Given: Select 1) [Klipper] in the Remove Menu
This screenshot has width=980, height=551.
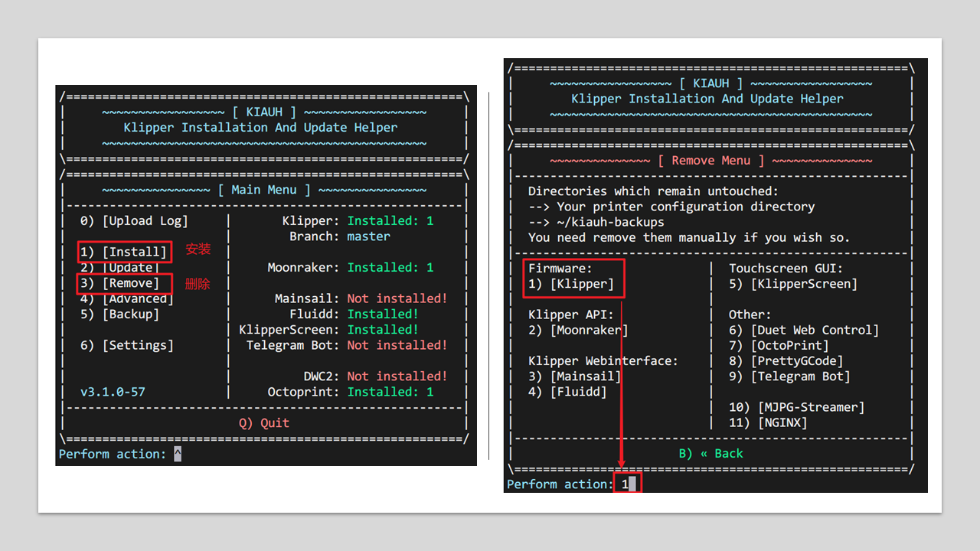Looking at the screenshot, I should 571,284.
